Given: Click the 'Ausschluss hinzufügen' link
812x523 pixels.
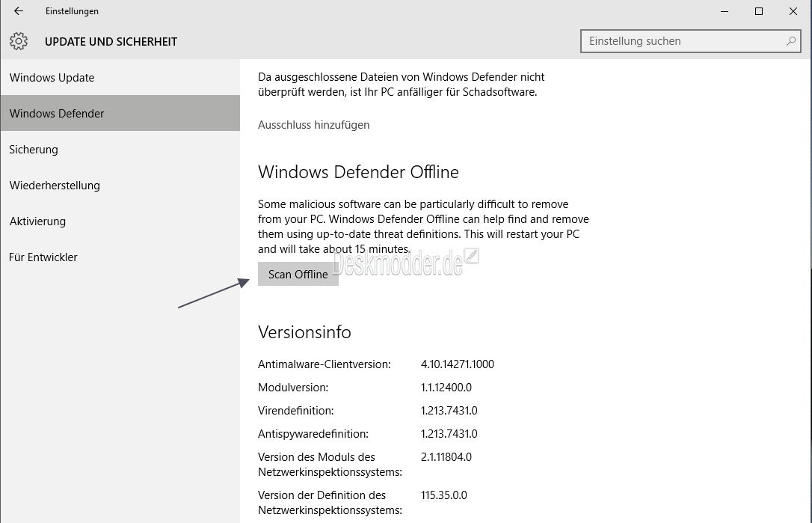Looking at the screenshot, I should [313, 125].
